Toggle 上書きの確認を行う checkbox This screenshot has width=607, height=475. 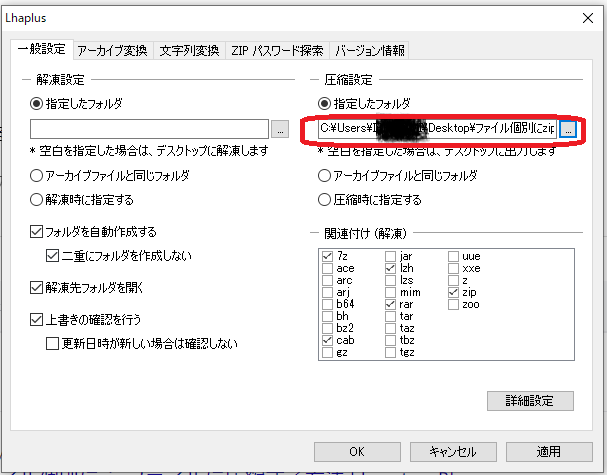[x=37, y=321]
